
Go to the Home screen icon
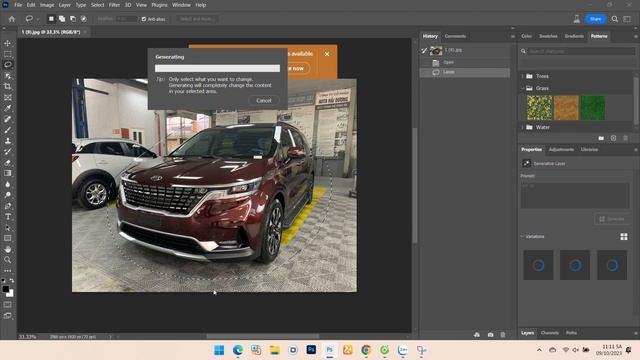[x=12, y=19]
